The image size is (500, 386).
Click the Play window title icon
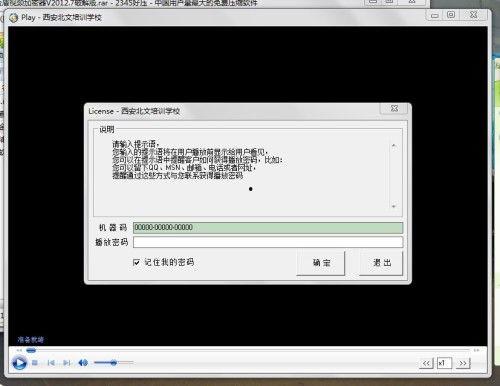tap(13, 17)
